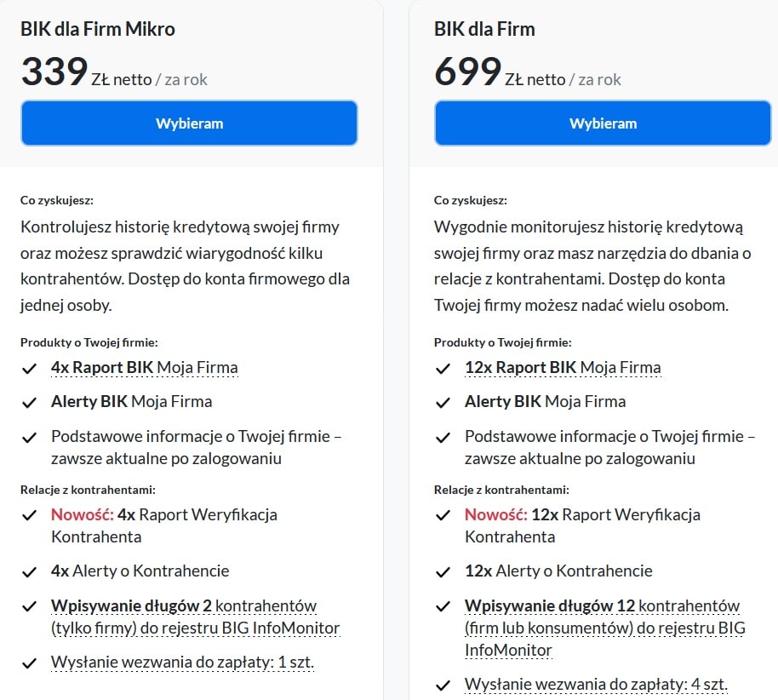The height and width of the screenshot is (700, 778).
Task: Open 4x Alerty o Kontrahencie link
Action: (140, 571)
